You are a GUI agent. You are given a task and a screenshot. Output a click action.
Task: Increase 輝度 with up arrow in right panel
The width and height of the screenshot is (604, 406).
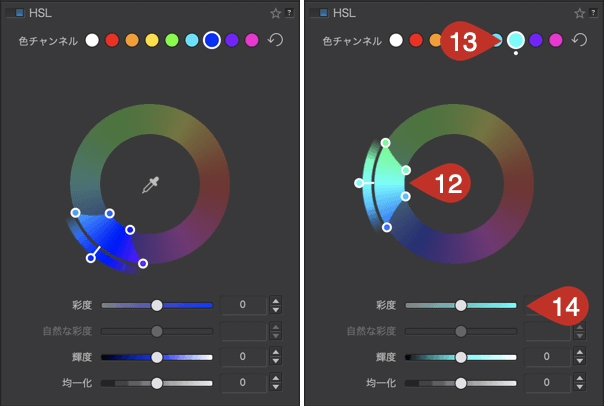tap(580, 352)
